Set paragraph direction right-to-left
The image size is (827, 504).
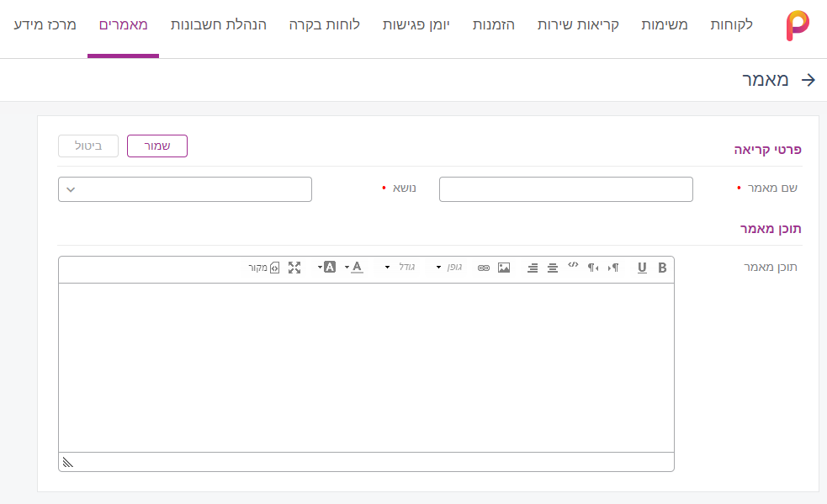coord(593,268)
